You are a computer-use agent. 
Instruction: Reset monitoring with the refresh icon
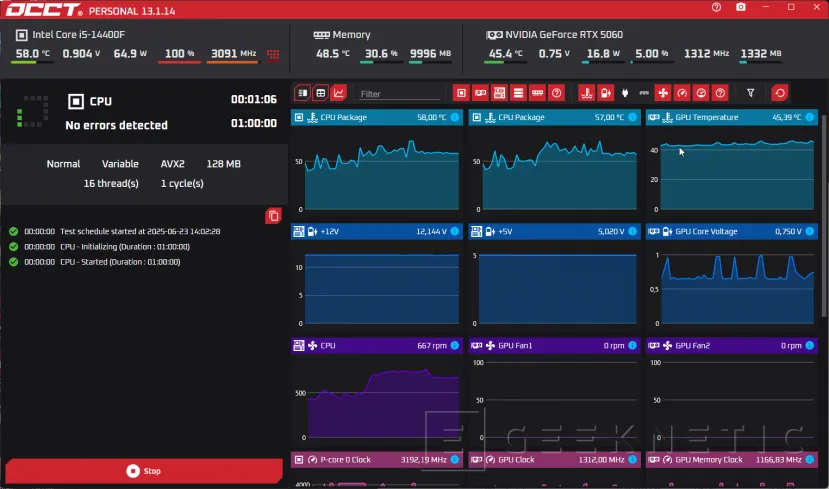point(780,93)
